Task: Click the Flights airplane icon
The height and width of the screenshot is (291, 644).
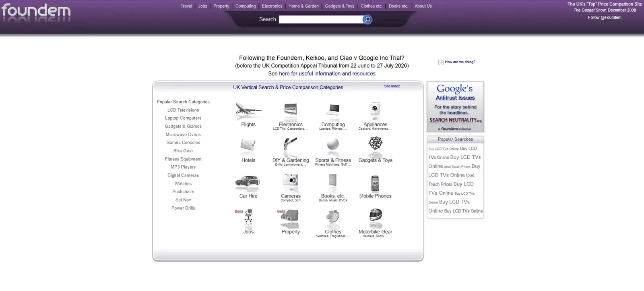Action: 248,109
